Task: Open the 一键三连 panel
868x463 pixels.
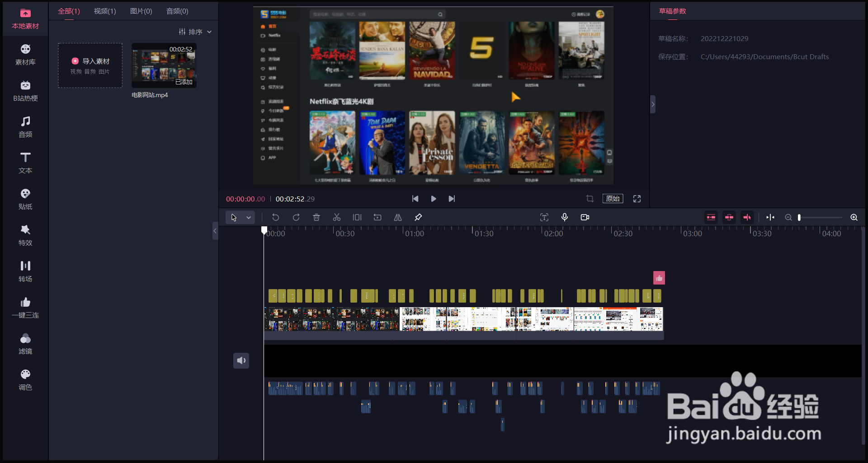Action: 25,308
